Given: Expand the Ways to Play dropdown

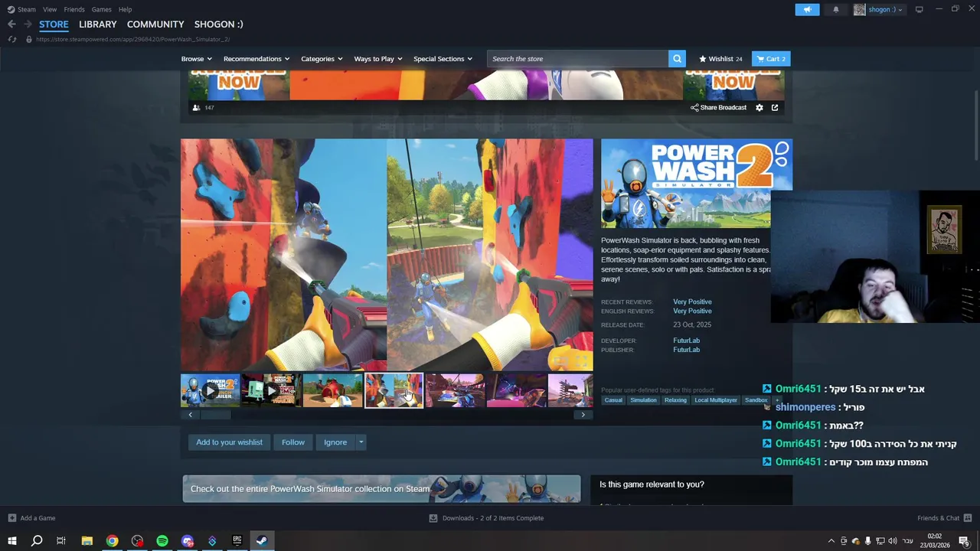Looking at the screenshot, I should (378, 59).
